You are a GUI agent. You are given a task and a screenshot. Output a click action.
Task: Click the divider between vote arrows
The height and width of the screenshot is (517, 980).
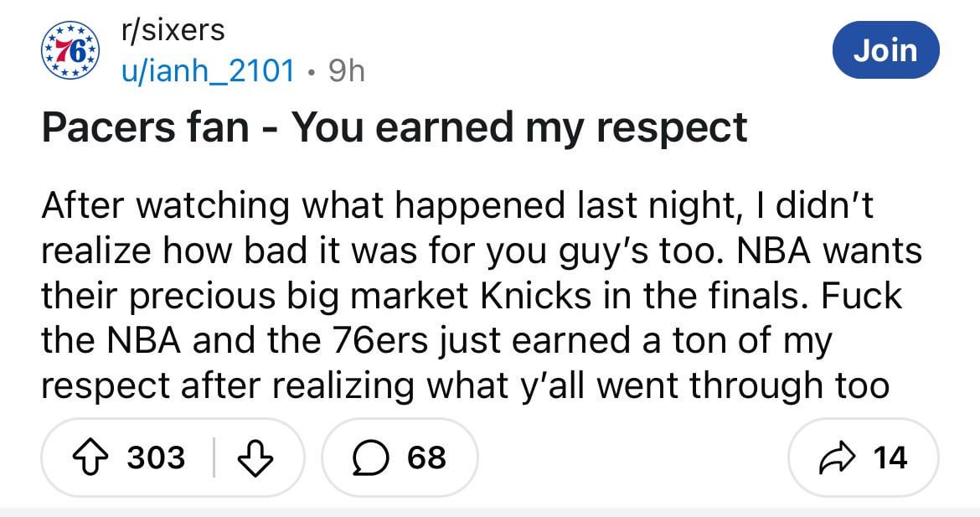click(214, 458)
